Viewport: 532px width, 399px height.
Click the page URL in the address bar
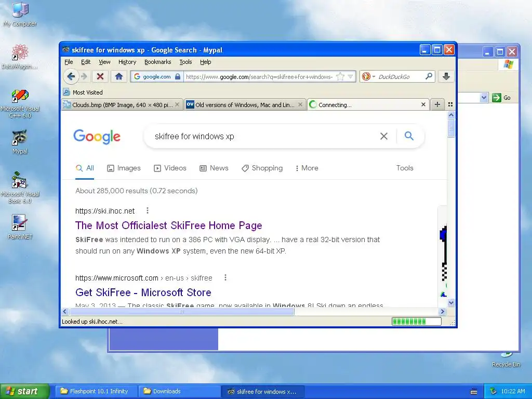259,77
